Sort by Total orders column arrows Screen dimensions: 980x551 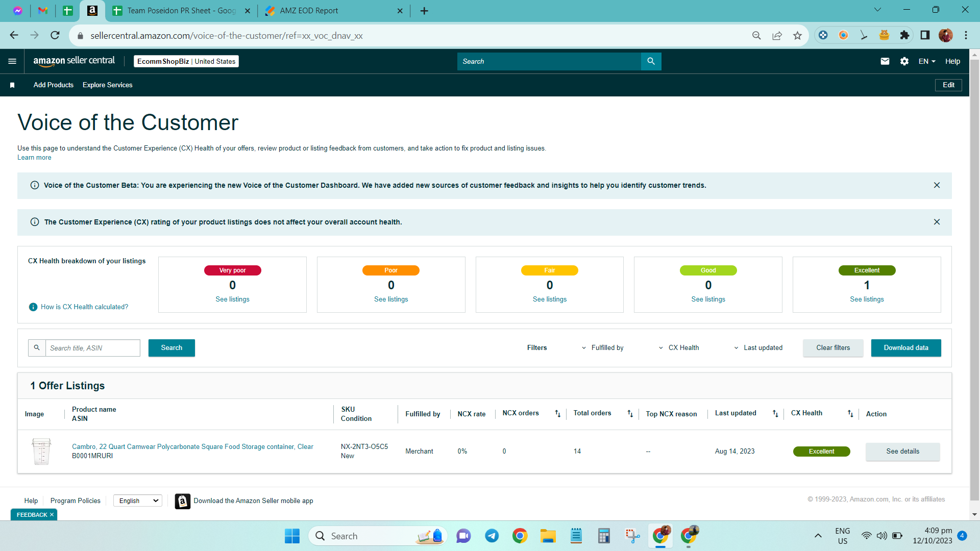pos(630,414)
